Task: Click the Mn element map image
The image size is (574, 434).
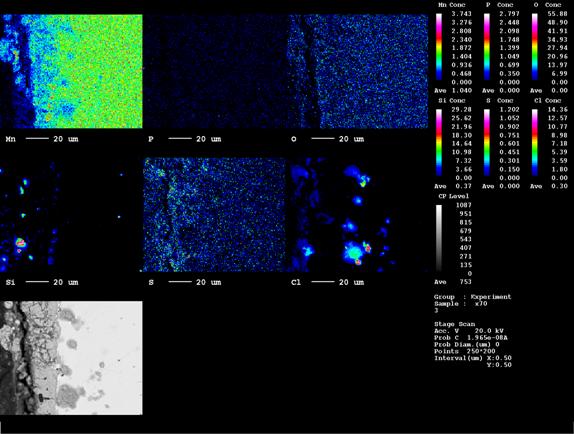Action: pos(71,71)
